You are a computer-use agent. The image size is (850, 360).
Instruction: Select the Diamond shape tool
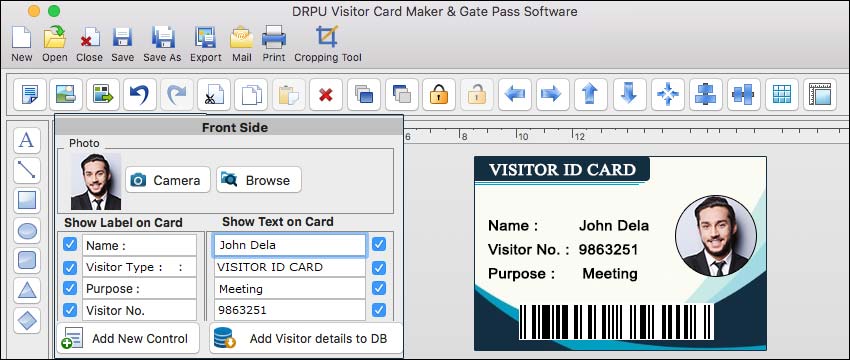pyautogui.click(x=27, y=321)
